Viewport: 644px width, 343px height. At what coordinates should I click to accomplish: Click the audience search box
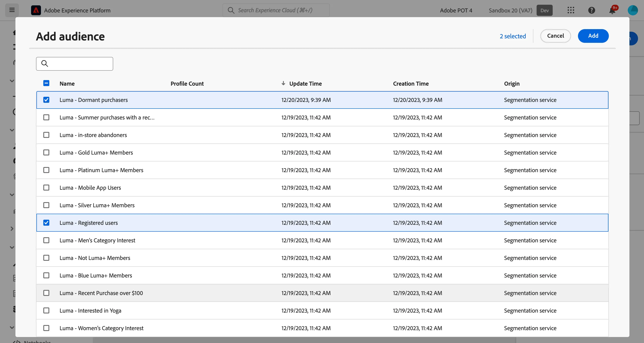(75, 64)
